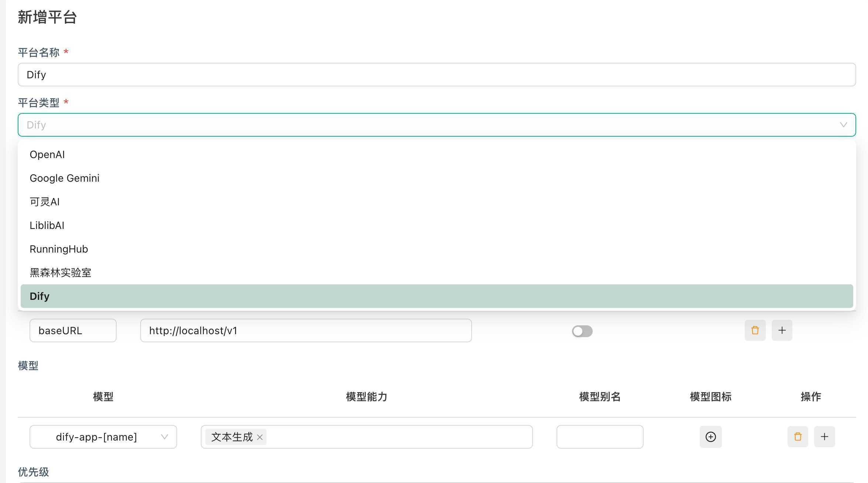
Task: Collapse the 平台类型 dropdown arrow
Action: pyautogui.click(x=843, y=125)
